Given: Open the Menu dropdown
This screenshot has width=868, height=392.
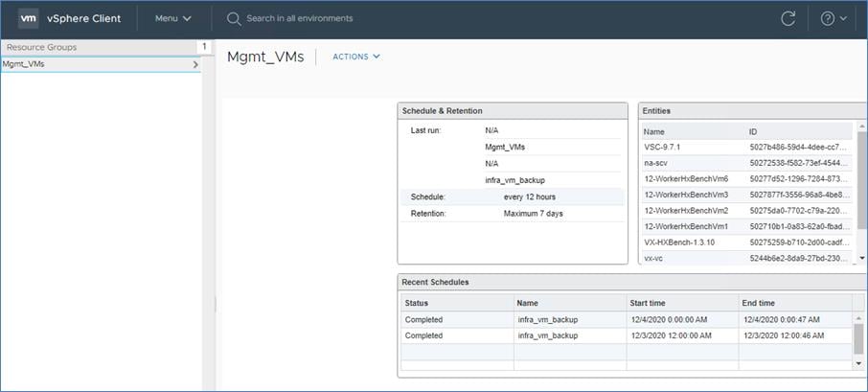Looking at the screenshot, I should (172, 18).
